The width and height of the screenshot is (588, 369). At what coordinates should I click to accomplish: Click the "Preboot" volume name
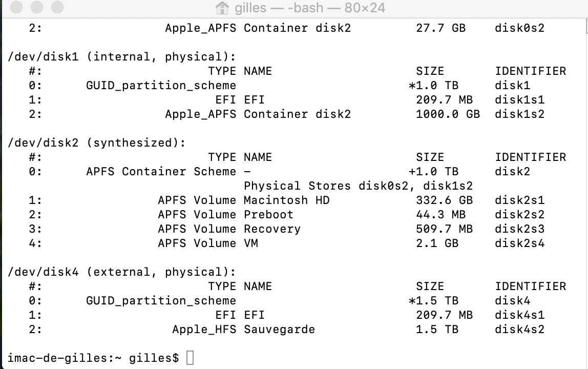pos(268,215)
